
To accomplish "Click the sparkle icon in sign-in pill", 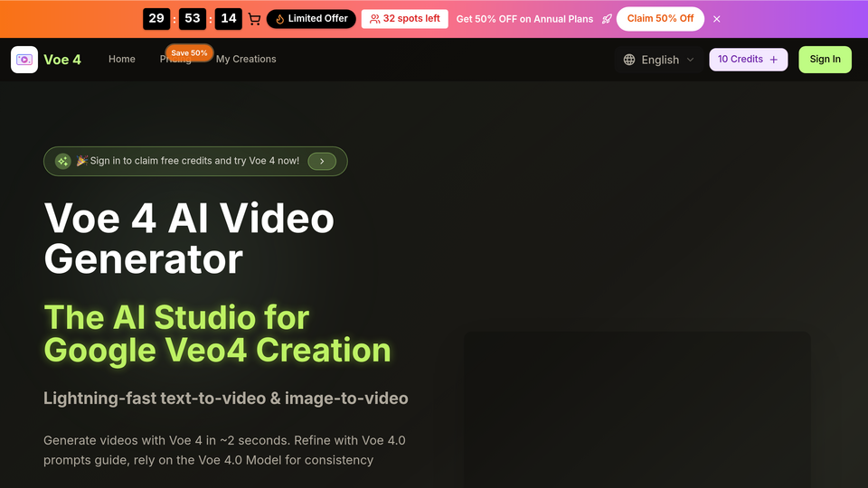I will 62,161.
